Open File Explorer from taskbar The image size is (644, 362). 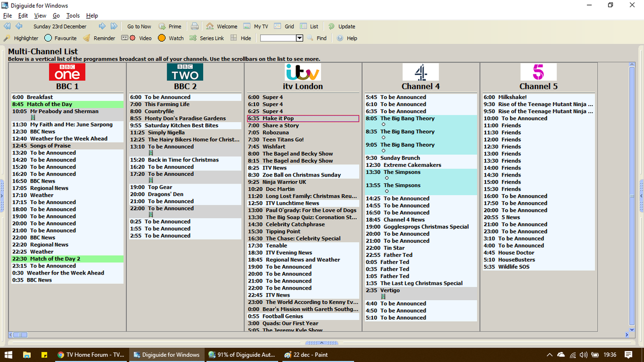click(x=27, y=354)
